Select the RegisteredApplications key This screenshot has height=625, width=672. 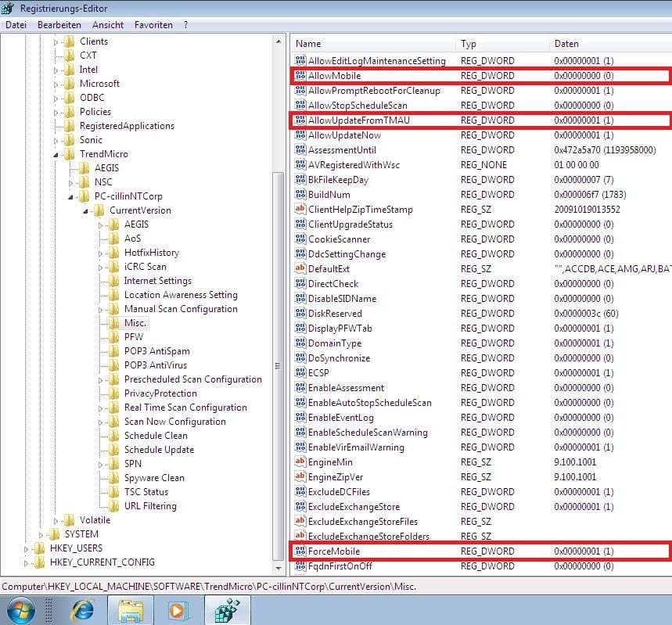tap(127, 126)
